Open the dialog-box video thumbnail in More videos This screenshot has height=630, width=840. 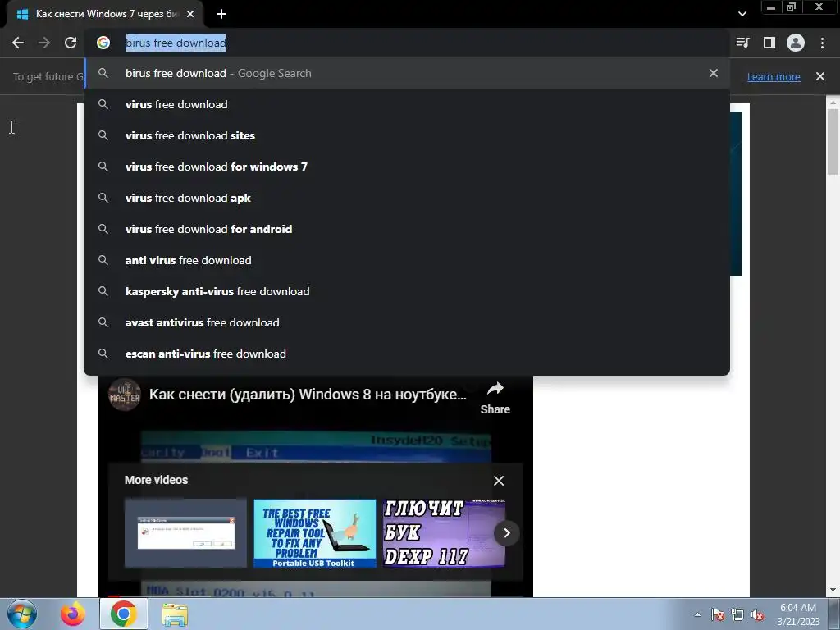point(186,533)
